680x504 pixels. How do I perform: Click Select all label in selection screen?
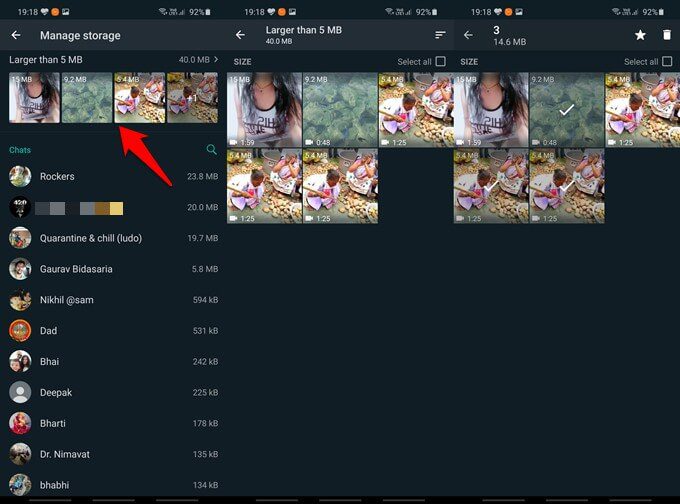click(x=641, y=62)
